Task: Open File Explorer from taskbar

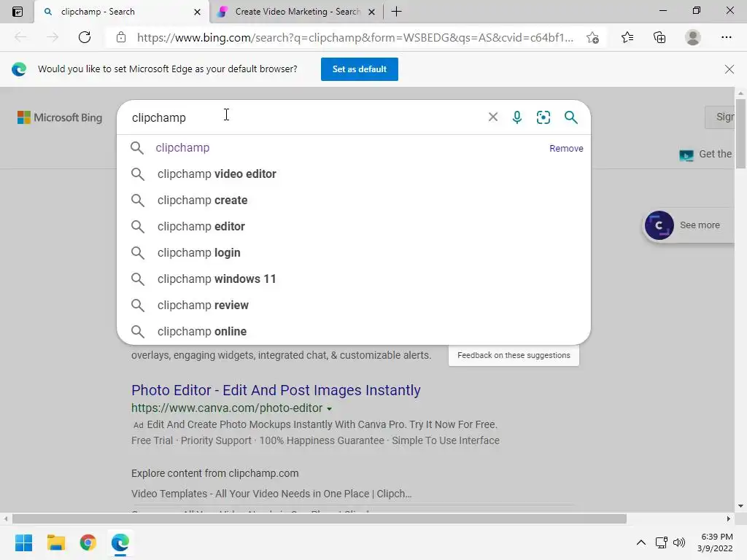Action: (55, 542)
